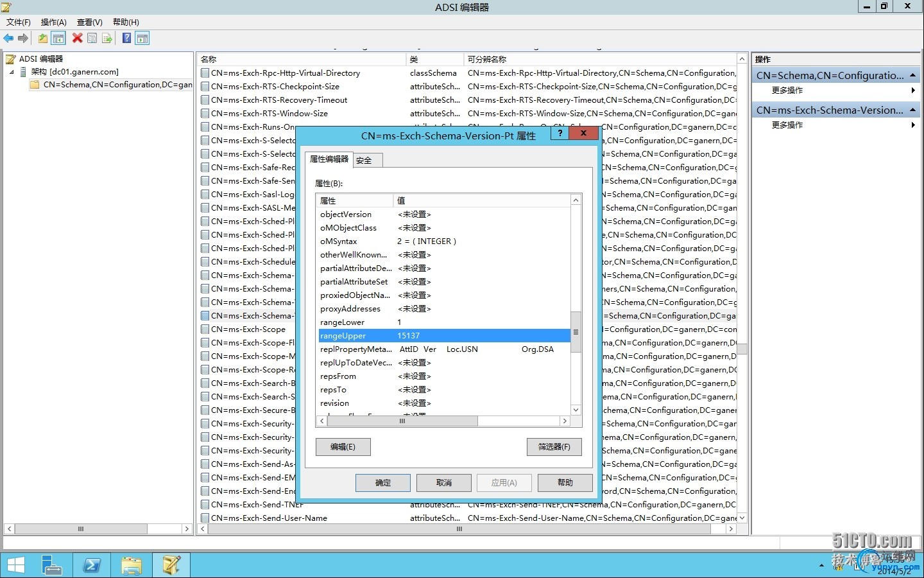Toggle the show/hide console tree icon
This screenshot has height=578, width=924.
pos(58,39)
